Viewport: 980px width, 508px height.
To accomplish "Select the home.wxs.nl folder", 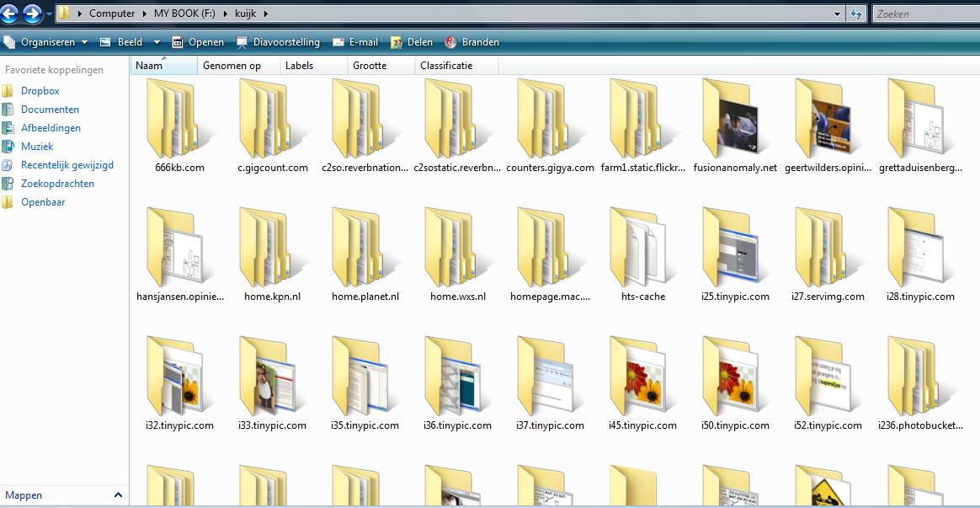I will tap(457, 254).
